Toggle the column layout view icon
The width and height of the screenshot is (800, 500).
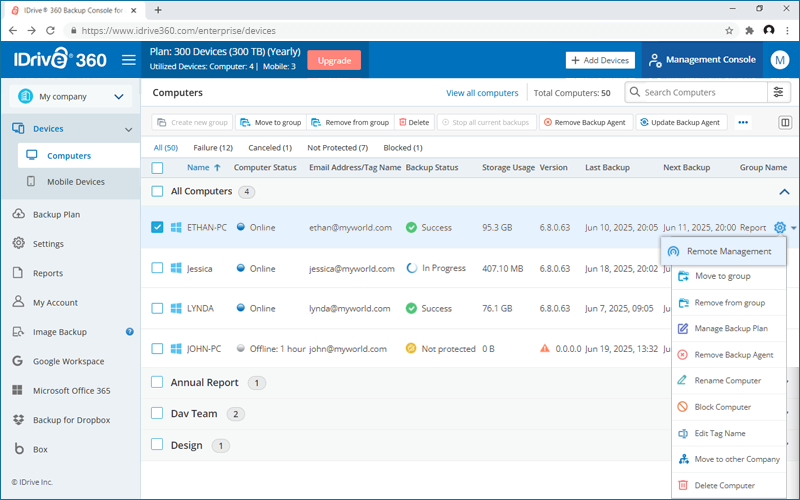(x=785, y=122)
